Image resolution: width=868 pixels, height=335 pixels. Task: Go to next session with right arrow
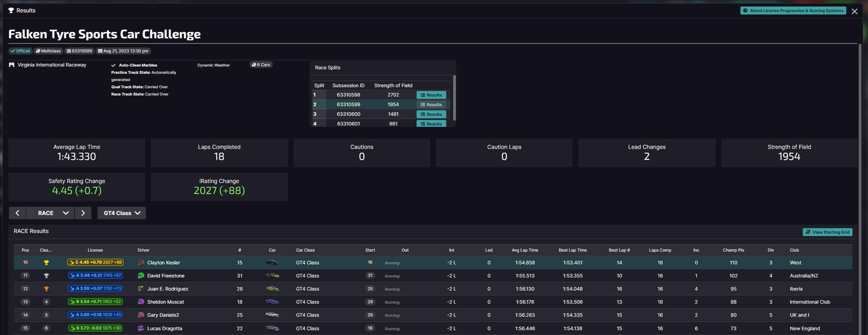(x=83, y=213)
